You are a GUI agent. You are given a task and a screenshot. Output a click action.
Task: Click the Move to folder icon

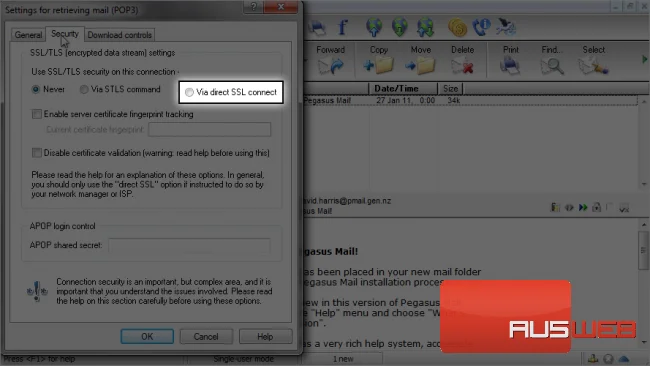point(420,66)
